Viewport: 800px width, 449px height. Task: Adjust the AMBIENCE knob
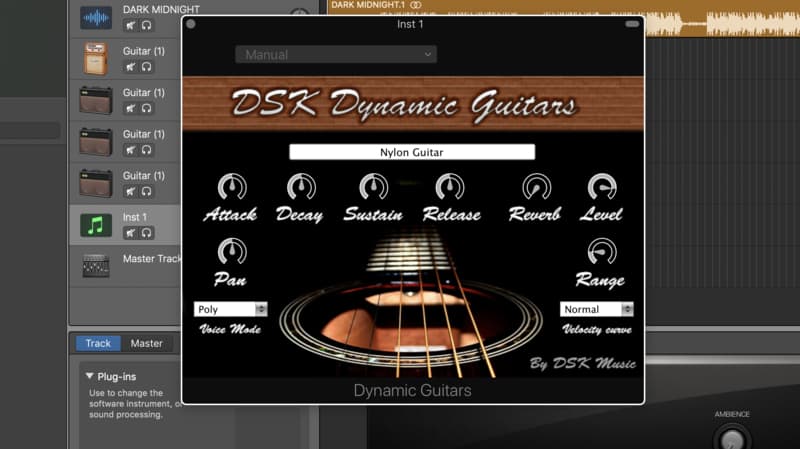click(x=733, y=439)
